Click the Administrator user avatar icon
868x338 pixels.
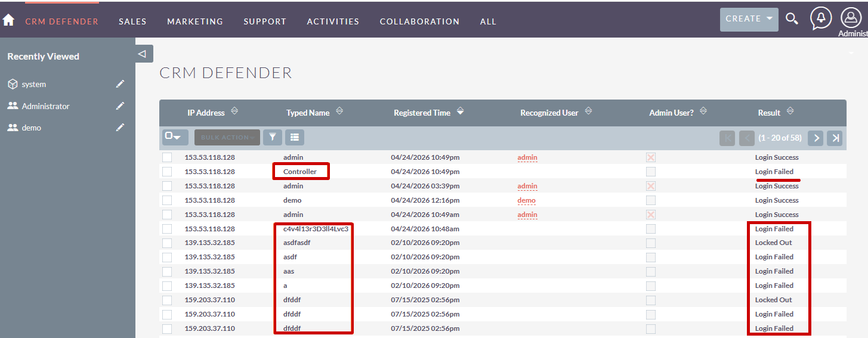[x=851, y=18]
